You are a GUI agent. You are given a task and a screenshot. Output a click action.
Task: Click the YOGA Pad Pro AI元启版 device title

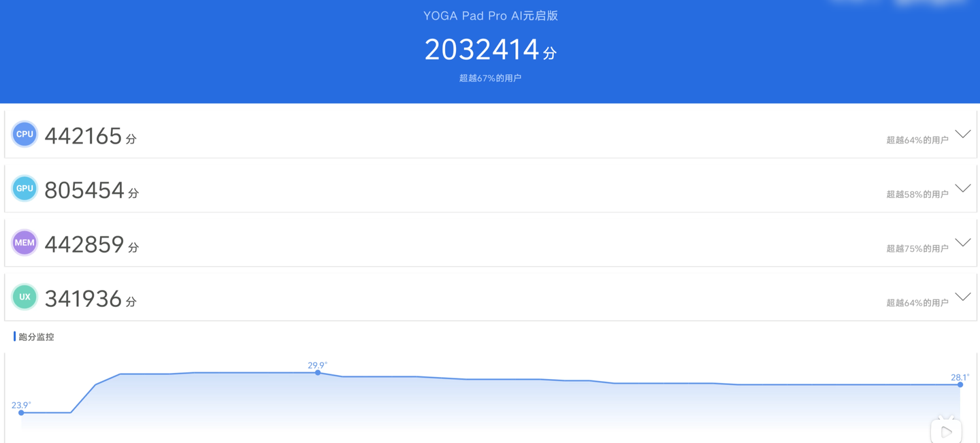click(x=490, y=16)
